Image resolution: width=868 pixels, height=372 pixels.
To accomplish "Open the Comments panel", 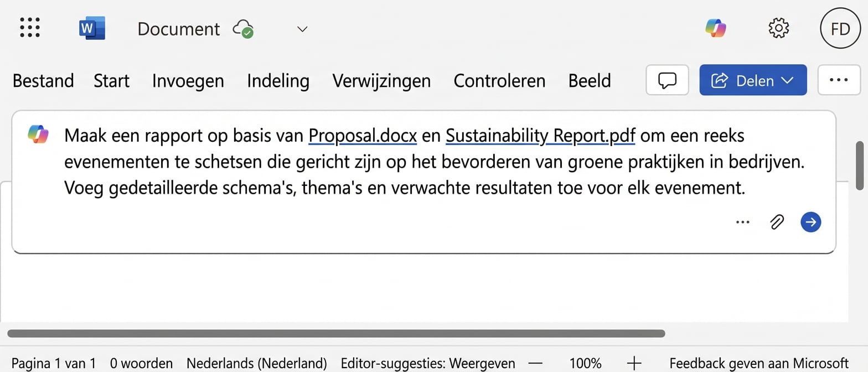I will (666, 80).
